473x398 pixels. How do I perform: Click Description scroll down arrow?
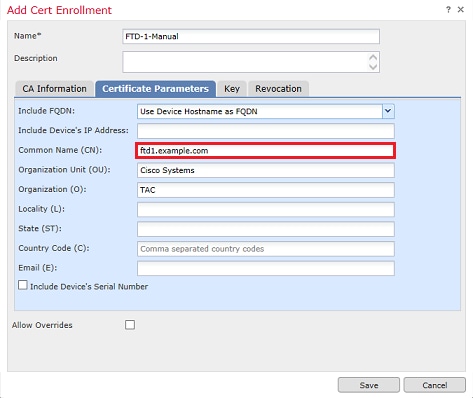373,66
